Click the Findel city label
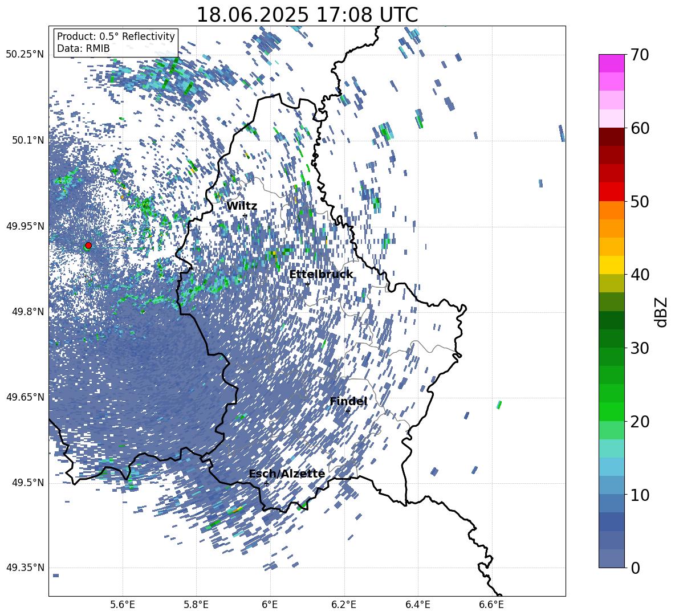Screen dimensions: 675x616 click(x=348, y=401)
